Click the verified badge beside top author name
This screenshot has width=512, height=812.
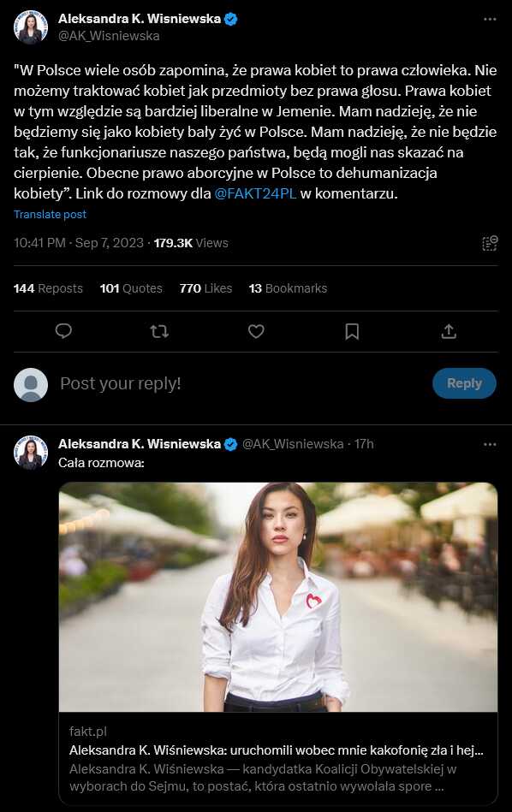pos(230,19)
